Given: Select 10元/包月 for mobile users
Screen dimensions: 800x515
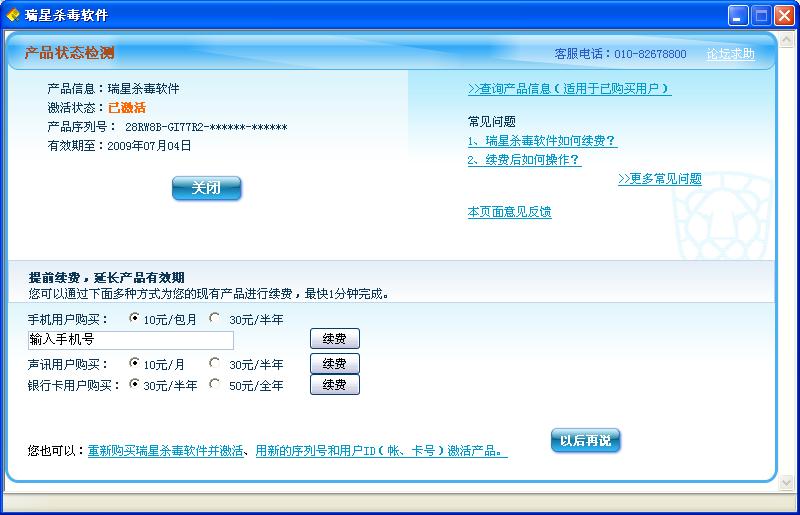Looking at the screenshot, I should [134, 318].
